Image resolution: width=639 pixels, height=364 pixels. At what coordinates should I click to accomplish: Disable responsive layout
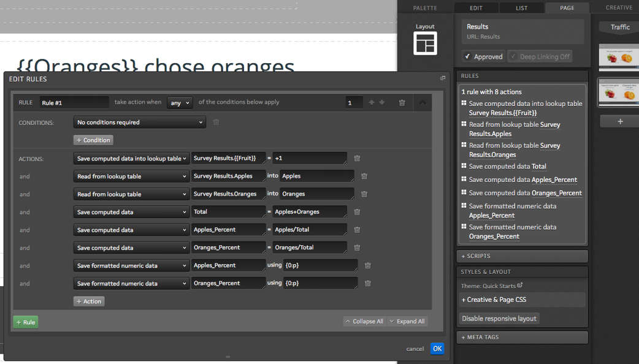coord(499,319)
